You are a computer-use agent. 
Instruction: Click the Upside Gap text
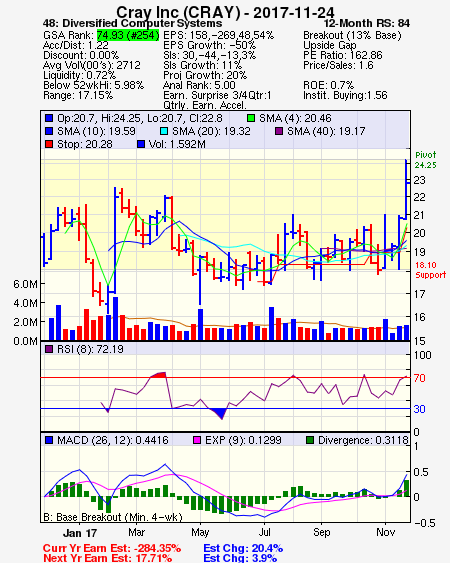click(x=330, y=45)
